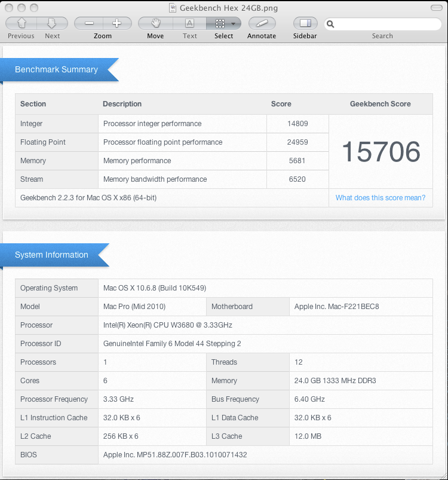Click the search magnifier icon
This screenshot has width=448, height=480.
(x=330, y=24)
